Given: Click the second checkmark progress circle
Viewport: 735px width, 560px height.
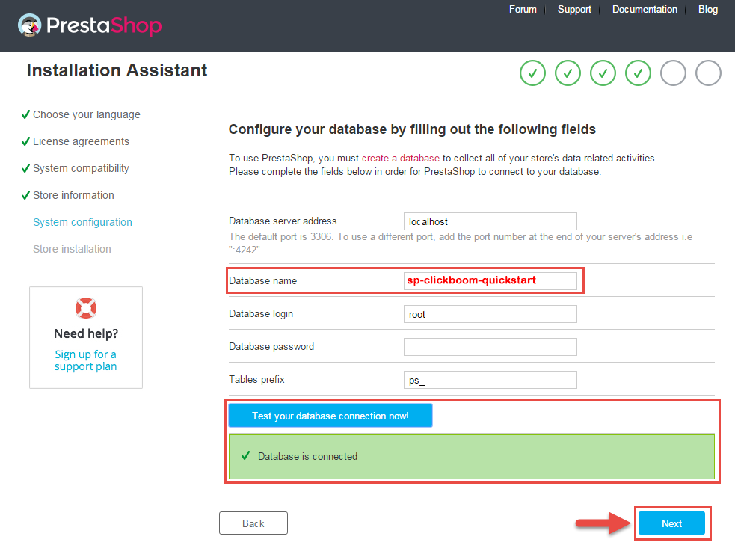Looking at the screenshot, I should coord(568,73).
